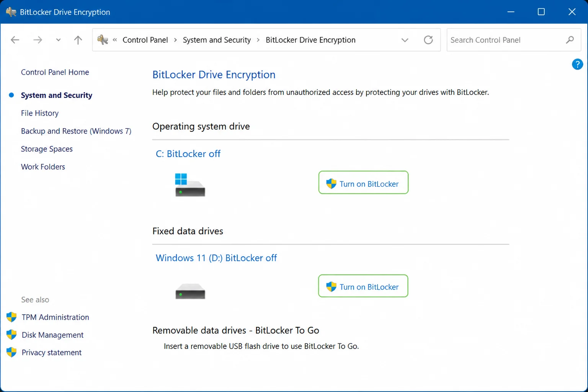Screen dimensions: 588x392
Task: Click Removable data drives - BitLocker To Go heading
Action: (x=236, y=330)
